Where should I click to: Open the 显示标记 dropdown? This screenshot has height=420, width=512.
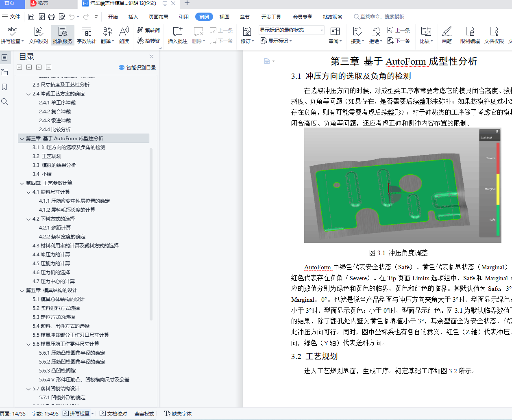pyautogui.click(x=276, y=41)
